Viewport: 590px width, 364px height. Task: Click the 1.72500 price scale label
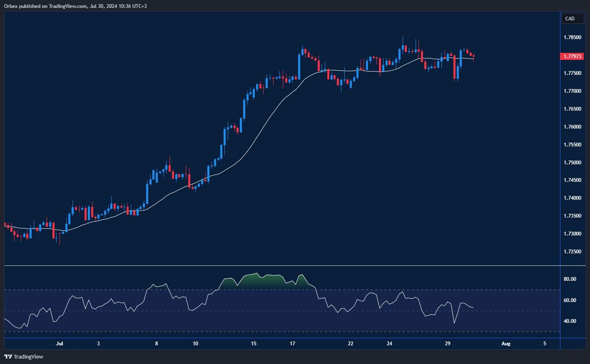click(x=573, y=252)
